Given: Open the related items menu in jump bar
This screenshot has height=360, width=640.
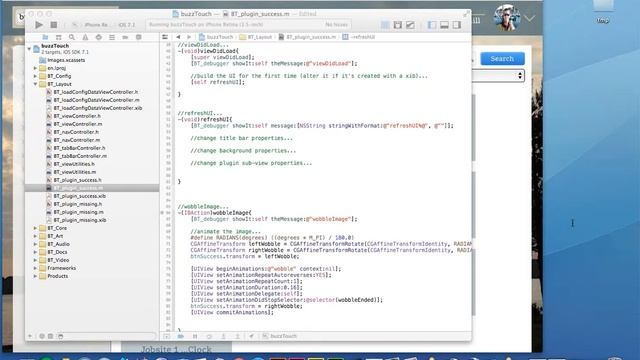Looking at the screenshot, I should (165, 37).
